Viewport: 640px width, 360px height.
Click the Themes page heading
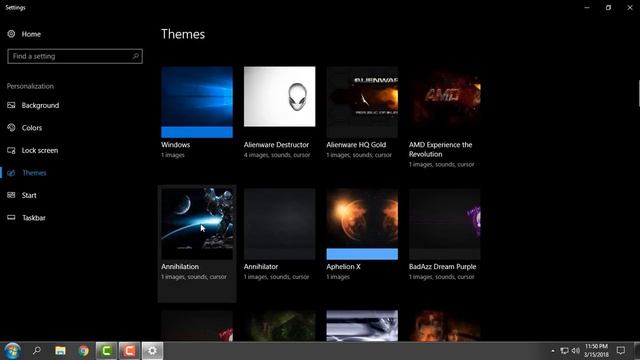click(x=183, y=34)
